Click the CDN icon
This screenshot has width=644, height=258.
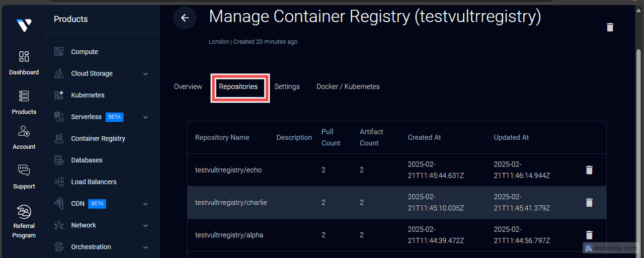(x=59, y=204)
